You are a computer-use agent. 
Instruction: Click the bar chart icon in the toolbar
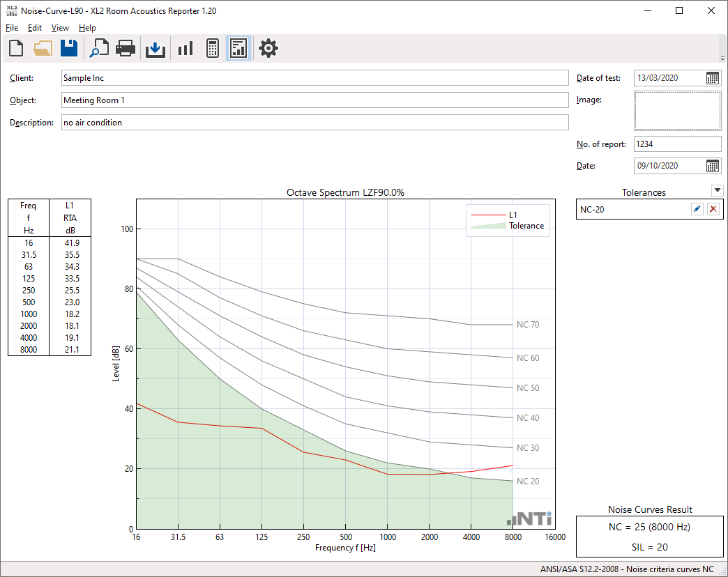(185, 48)
